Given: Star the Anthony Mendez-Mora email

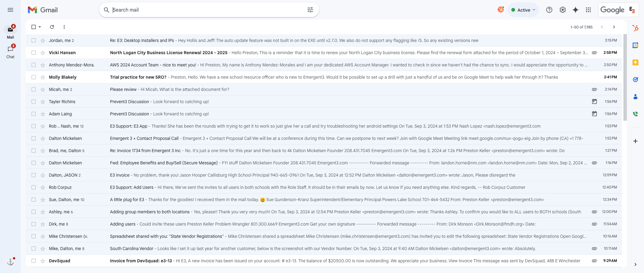Looking at the screenshot, I should 43,65.
